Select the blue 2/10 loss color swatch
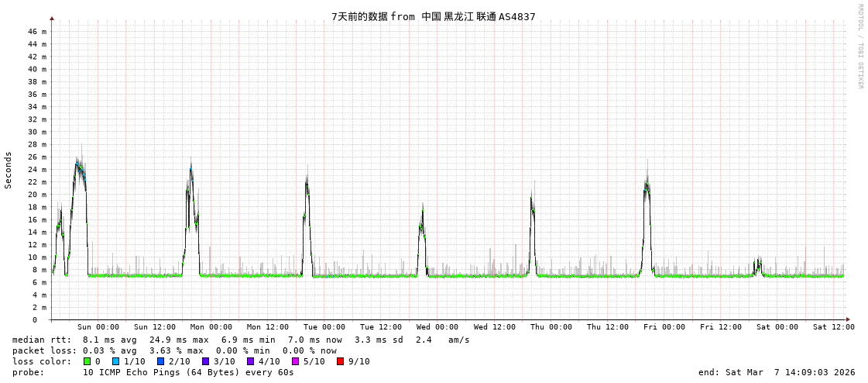The width and height of the screenshot is (868, 383). pos(160,361)
